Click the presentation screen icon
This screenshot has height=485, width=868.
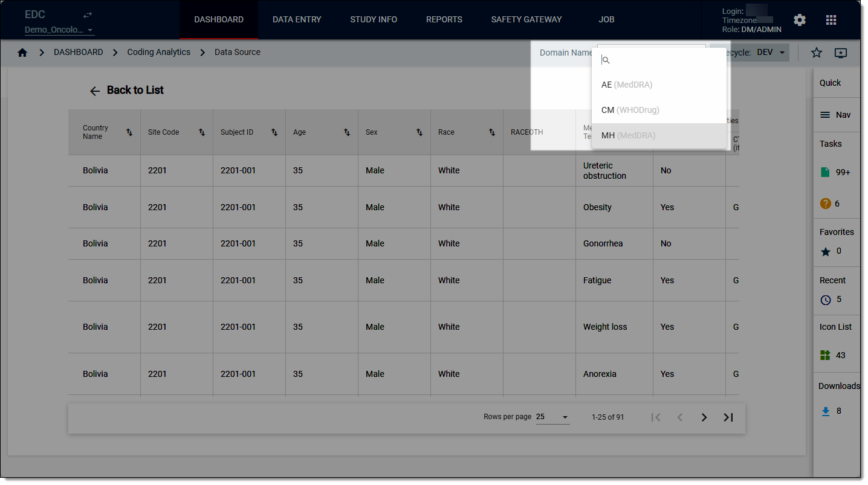click(841, 53)
